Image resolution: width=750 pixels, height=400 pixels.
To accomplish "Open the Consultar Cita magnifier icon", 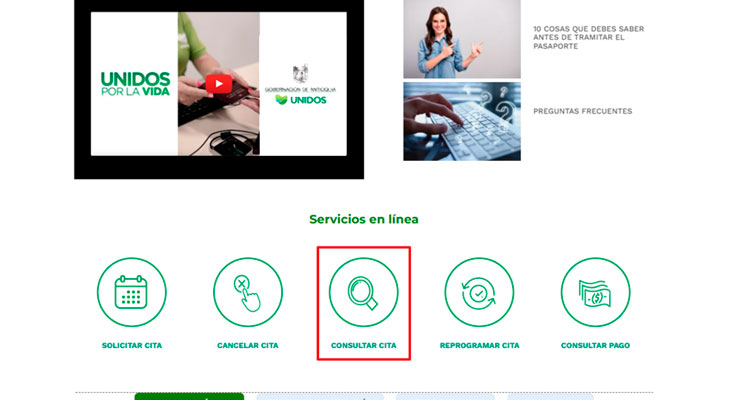I will pos(364,292).
